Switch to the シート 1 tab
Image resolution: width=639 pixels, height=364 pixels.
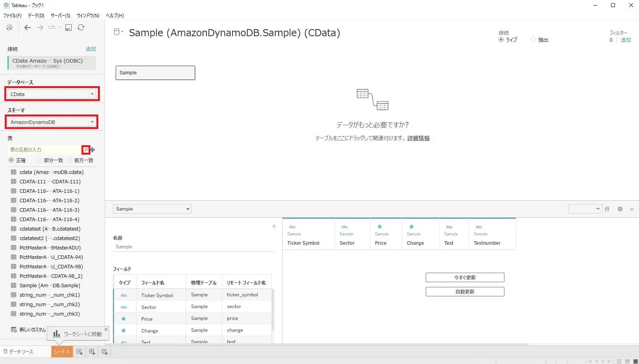pos(62,352)
